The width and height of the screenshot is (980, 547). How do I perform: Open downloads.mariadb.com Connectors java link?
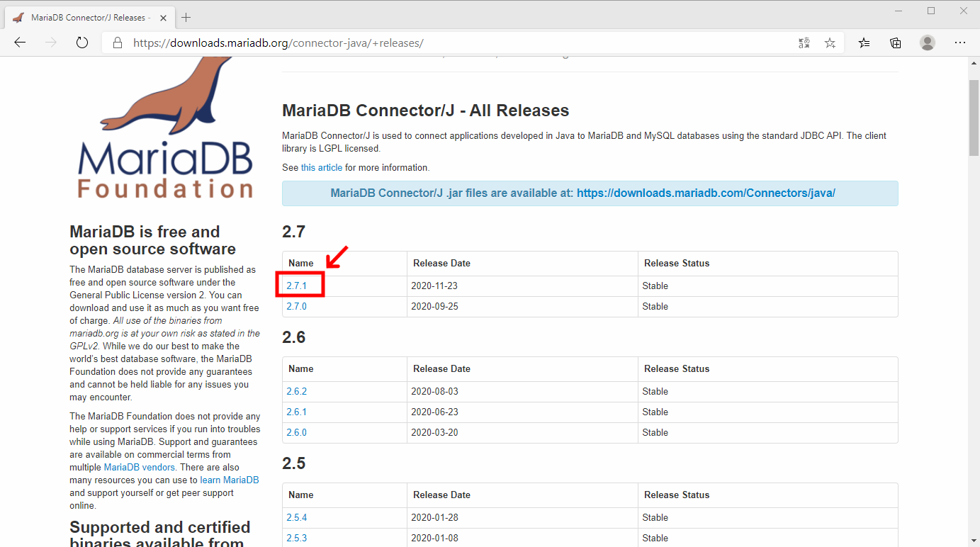(706, 193)
